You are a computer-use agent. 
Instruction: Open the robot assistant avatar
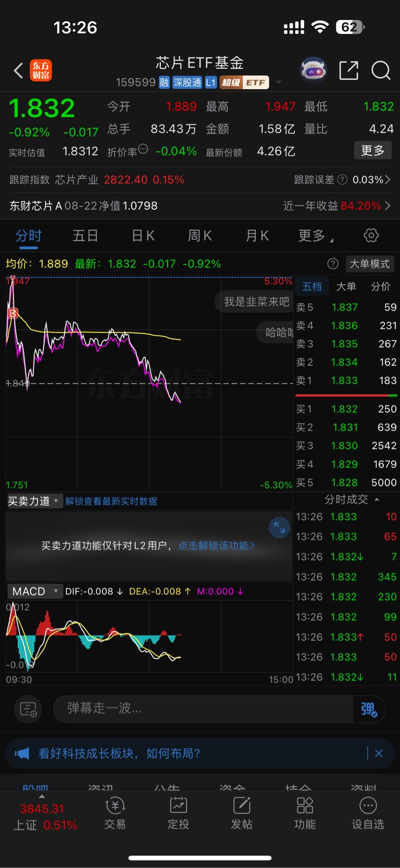pos(314,70)
